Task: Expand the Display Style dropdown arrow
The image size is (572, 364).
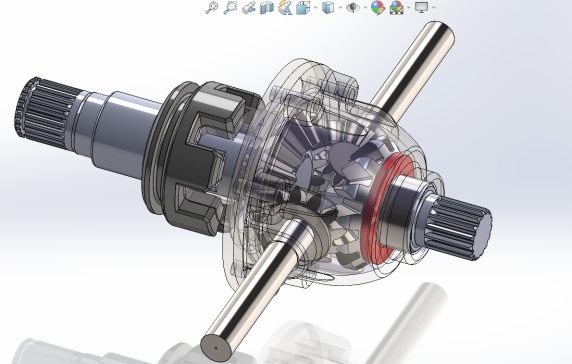Action: pyautogui.click(x=340, y=8)
